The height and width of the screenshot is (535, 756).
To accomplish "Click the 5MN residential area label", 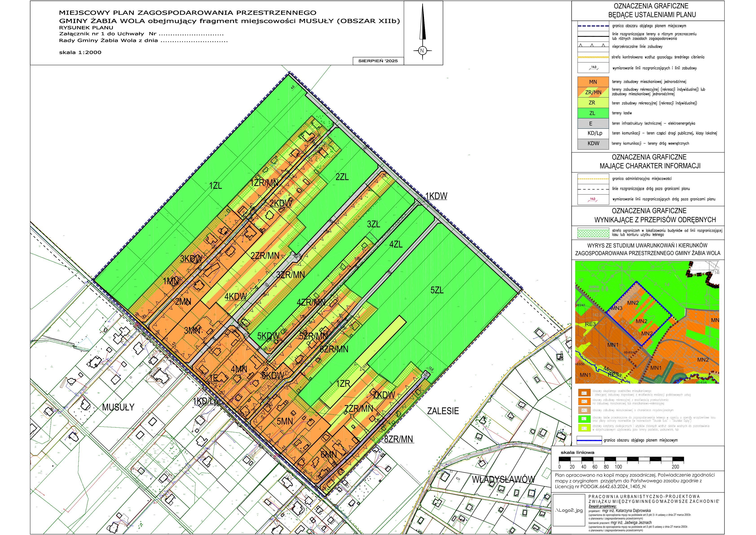I will click(285, 421).
